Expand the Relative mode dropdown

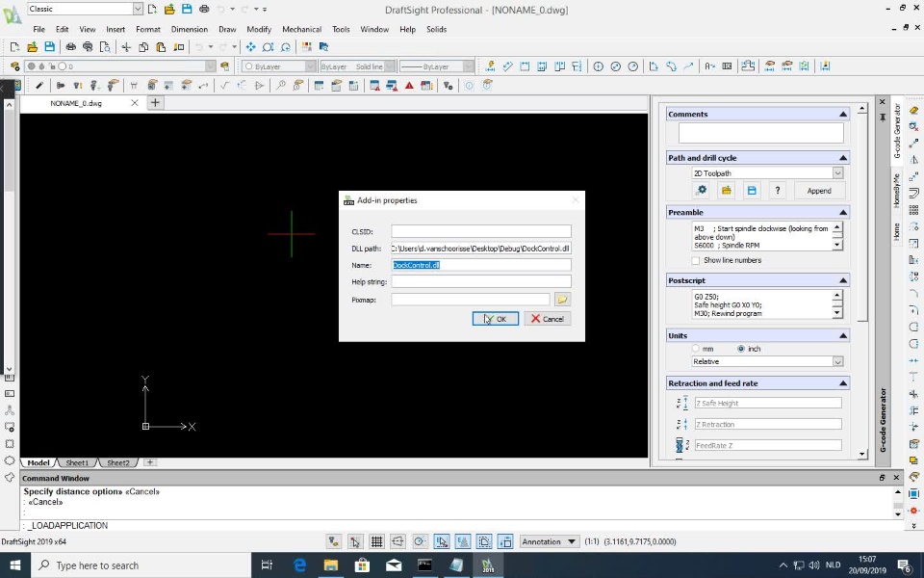click(837, 362)
